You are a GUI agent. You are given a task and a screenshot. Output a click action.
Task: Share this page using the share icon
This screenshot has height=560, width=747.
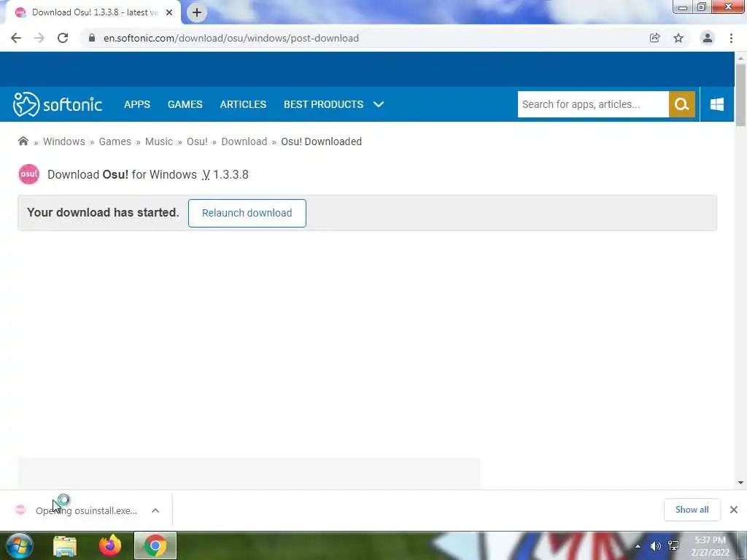[x=654, y=38]
